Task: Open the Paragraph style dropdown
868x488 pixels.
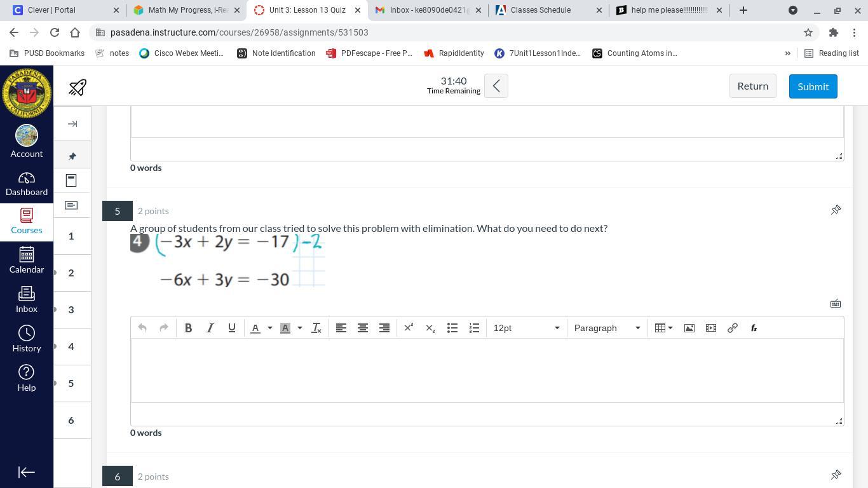Action: pos(607,328)
